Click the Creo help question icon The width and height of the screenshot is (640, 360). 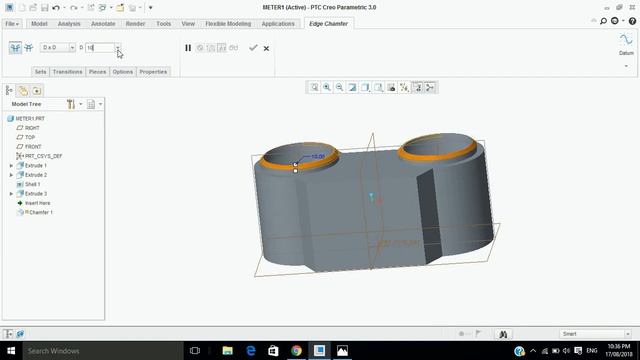[632, 21]
